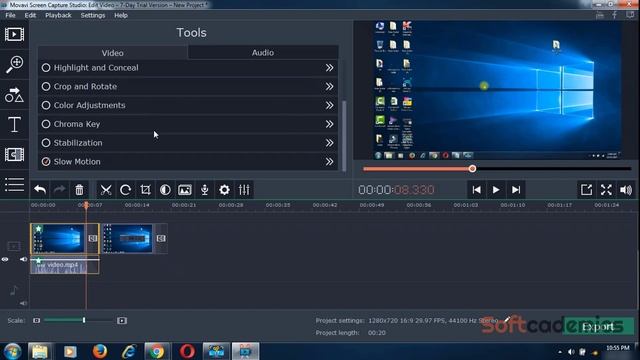Open the Transitions shapes sidebar icon
This screenshot has width=640, height=360.
(14, 95)
